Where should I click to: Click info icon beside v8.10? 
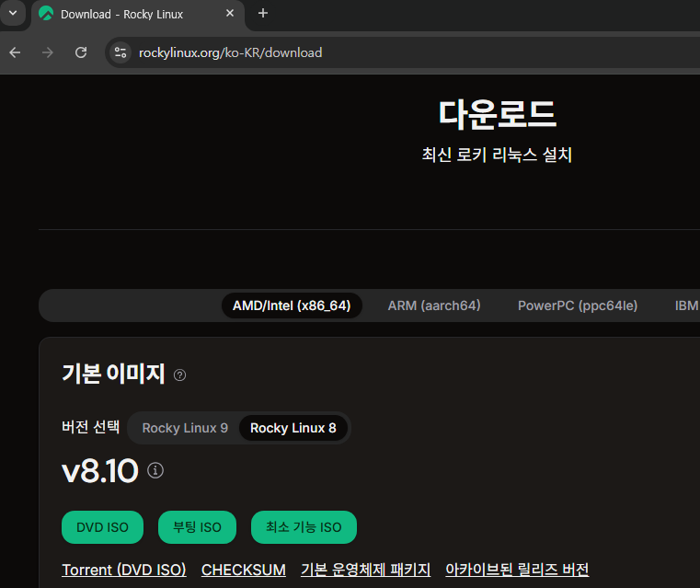(155, 470)
